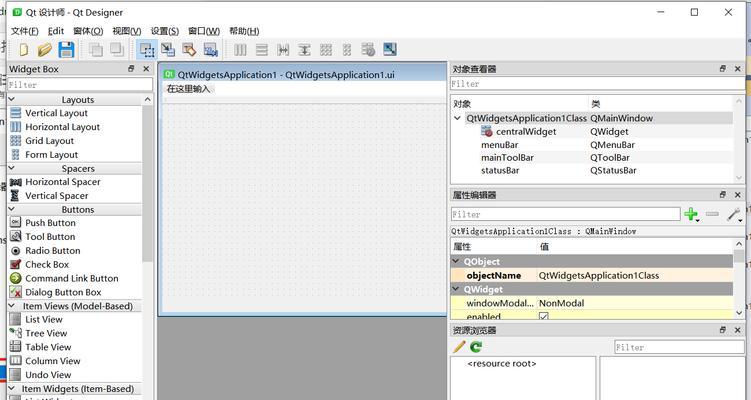Click the Widget Box filter field
The height and width of the screenshot is (400, 751).
[75, 85]
